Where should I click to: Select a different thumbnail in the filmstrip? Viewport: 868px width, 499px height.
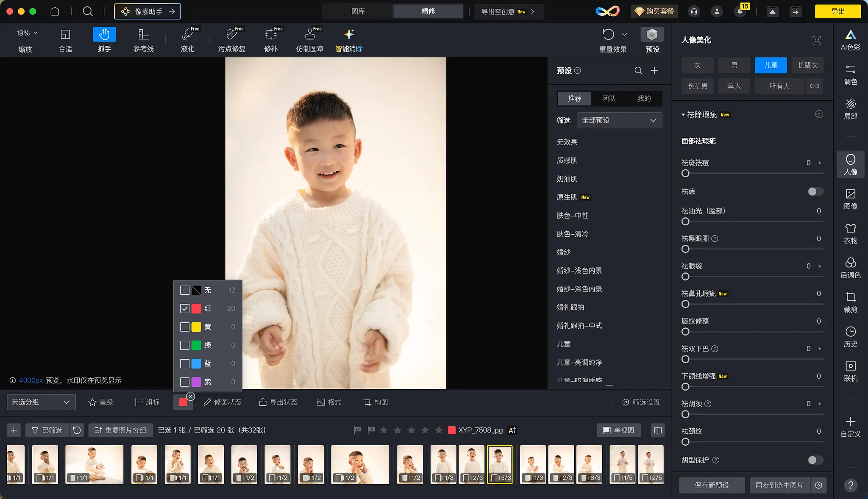pos(144,464)
